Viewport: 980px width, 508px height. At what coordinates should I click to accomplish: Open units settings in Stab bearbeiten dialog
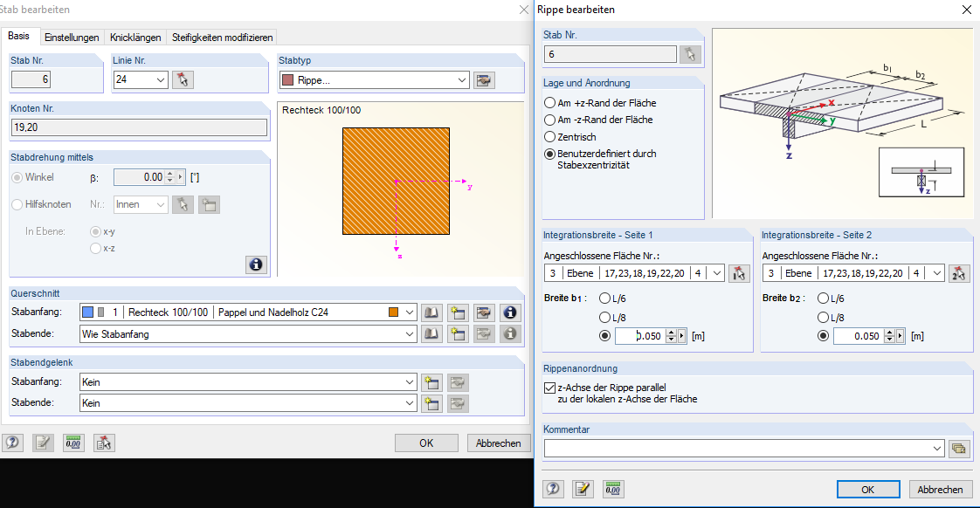tap(73, 443)
